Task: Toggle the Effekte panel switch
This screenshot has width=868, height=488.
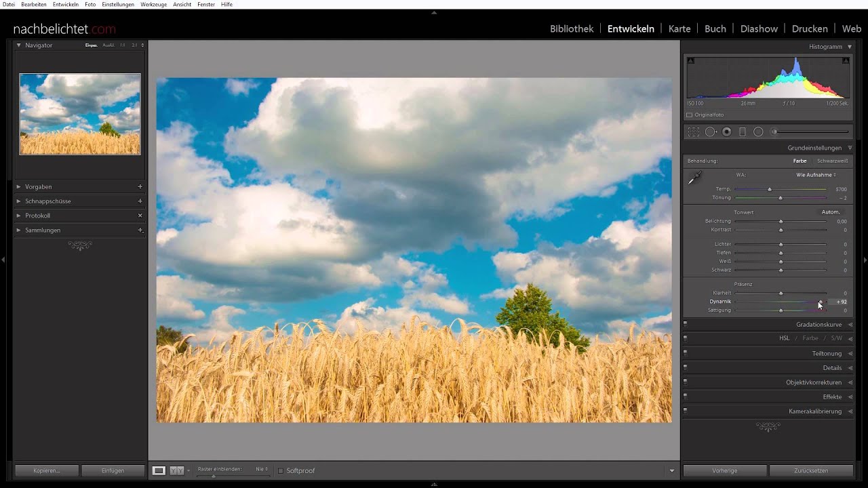Action: pos(686,397)
